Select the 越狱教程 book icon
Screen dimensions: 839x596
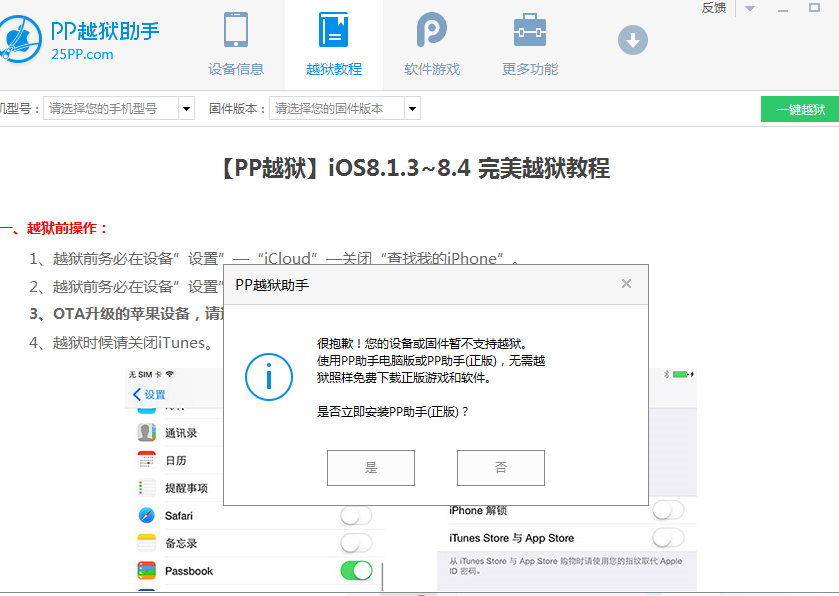(x=333, y=29)
